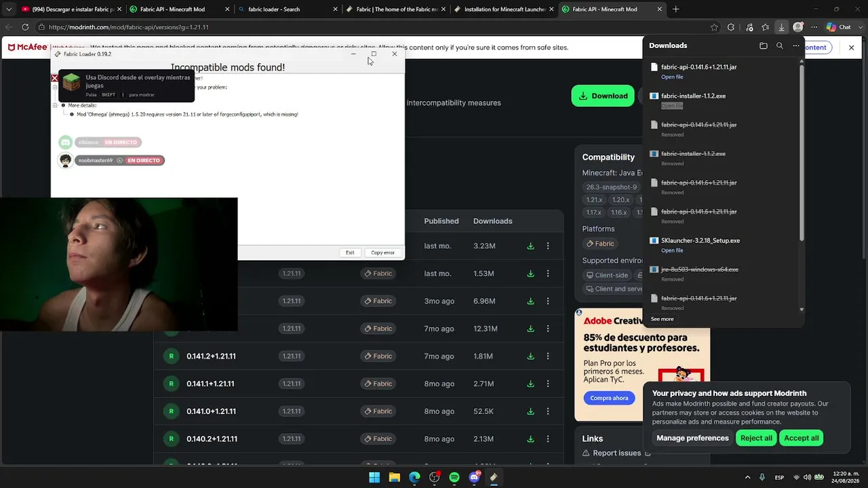Click the Fabric tag under Platforms
868x488 pixels.
pos(599,243)
